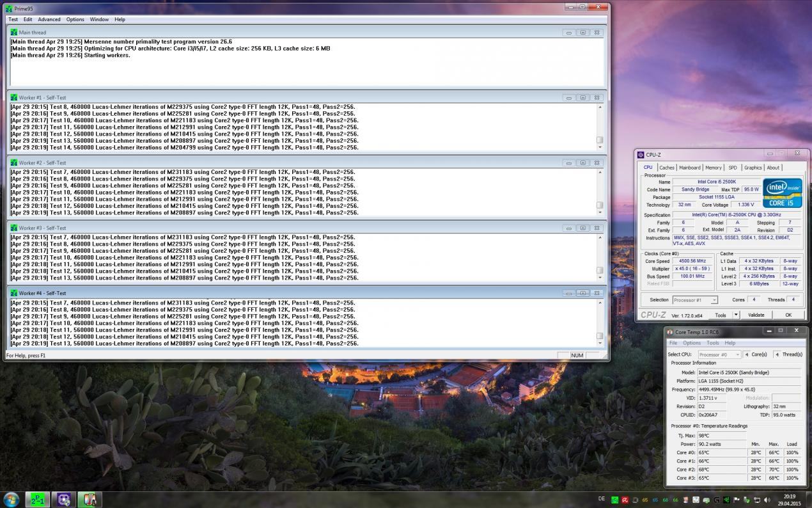Click the 66 temperature tray icon
Screen dimensions: 812x508
pos(675,500)
